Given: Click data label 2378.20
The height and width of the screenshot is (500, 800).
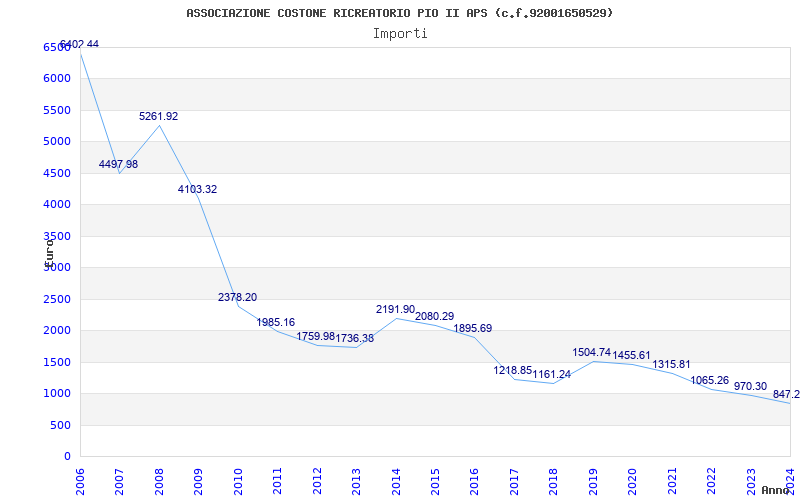Looking at the screenshot, I should [237, 297].
